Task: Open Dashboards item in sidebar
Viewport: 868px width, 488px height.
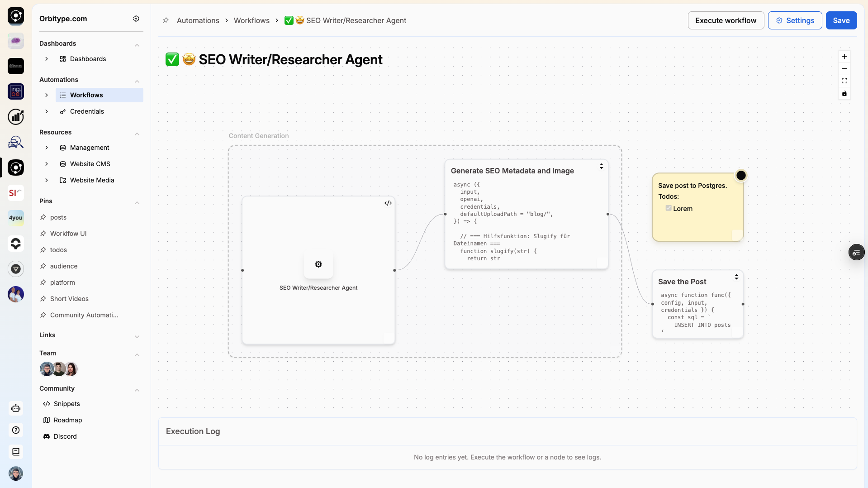Action: click(100, 59)
